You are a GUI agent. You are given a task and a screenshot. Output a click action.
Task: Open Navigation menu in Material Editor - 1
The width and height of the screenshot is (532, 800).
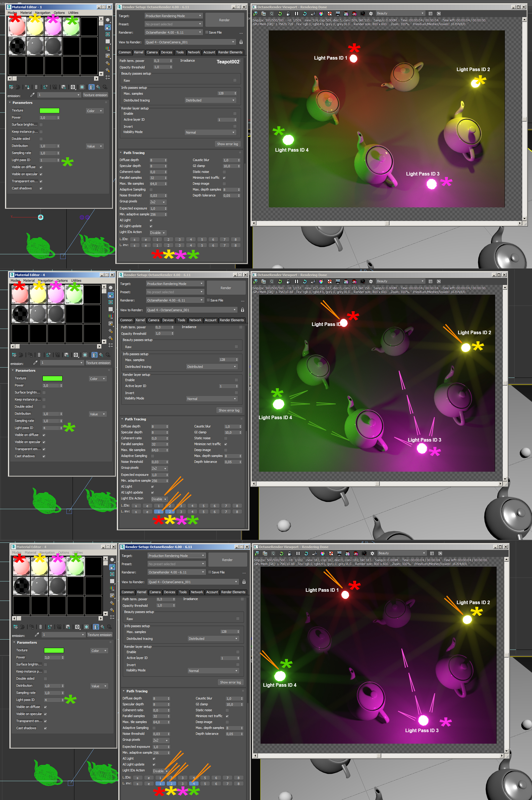click(42, 13)
